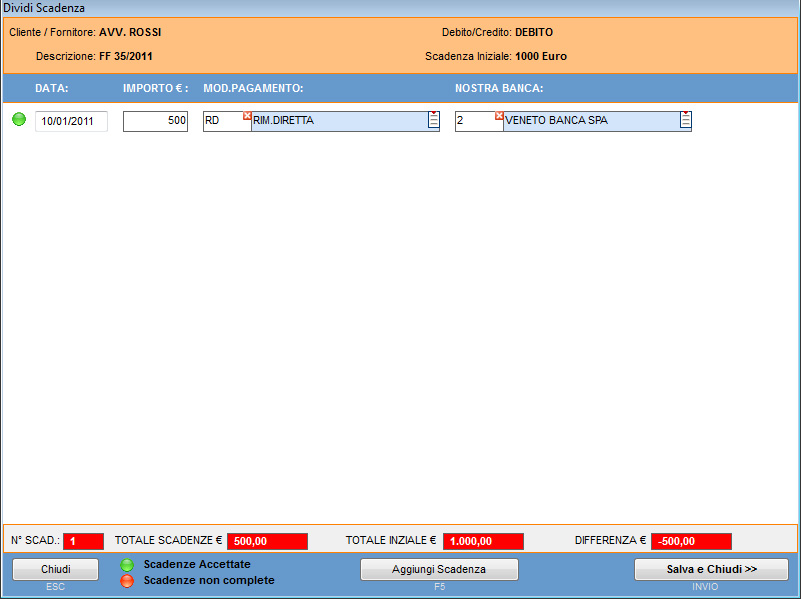Click the Differenza value -500,00
The height and width of the screenshot is (599, 801).
tap(691, 541)
